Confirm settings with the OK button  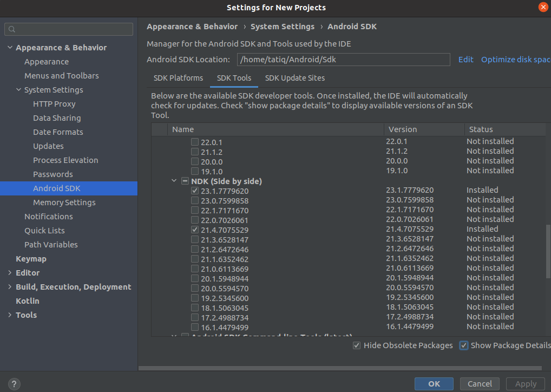click(434, 383)
